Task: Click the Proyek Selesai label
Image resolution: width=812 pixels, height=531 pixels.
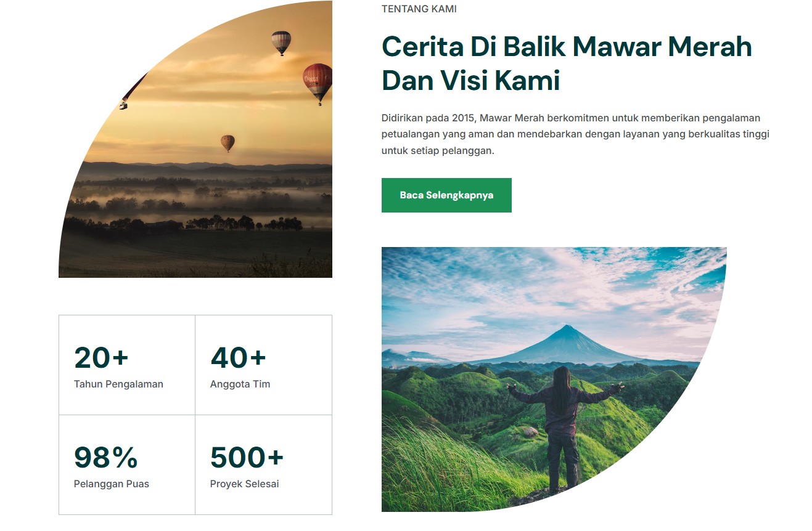Action: [x=244, y=484]
